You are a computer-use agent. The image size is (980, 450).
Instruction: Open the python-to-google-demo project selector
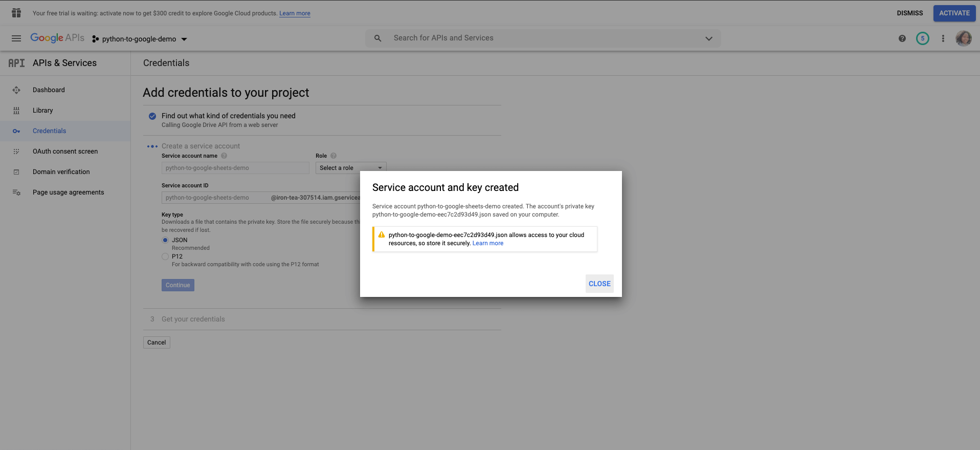coord(139,39)
